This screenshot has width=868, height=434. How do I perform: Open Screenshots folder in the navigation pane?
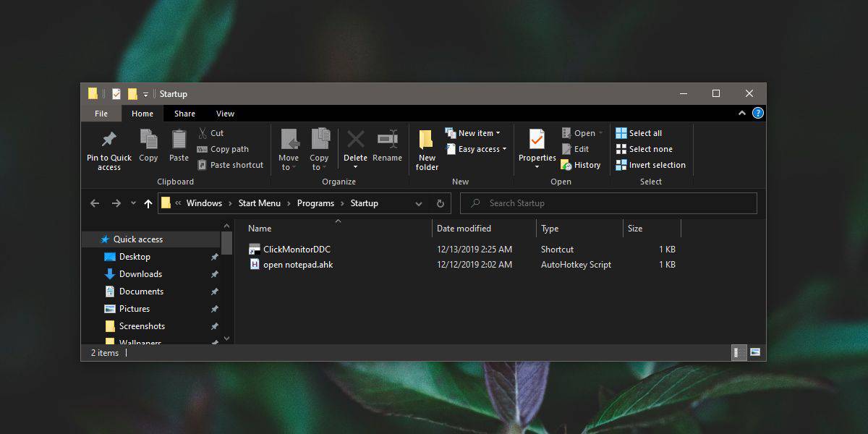coord(142,326)
